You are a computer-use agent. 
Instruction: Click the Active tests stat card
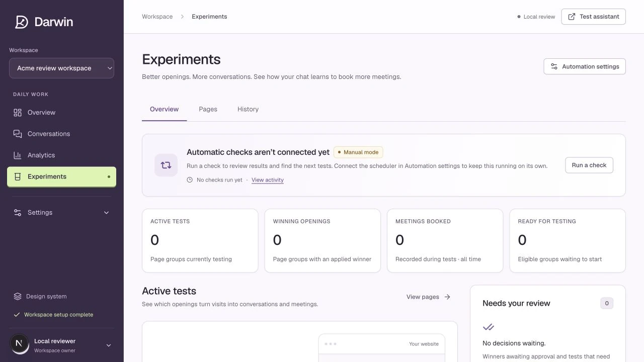200,241
